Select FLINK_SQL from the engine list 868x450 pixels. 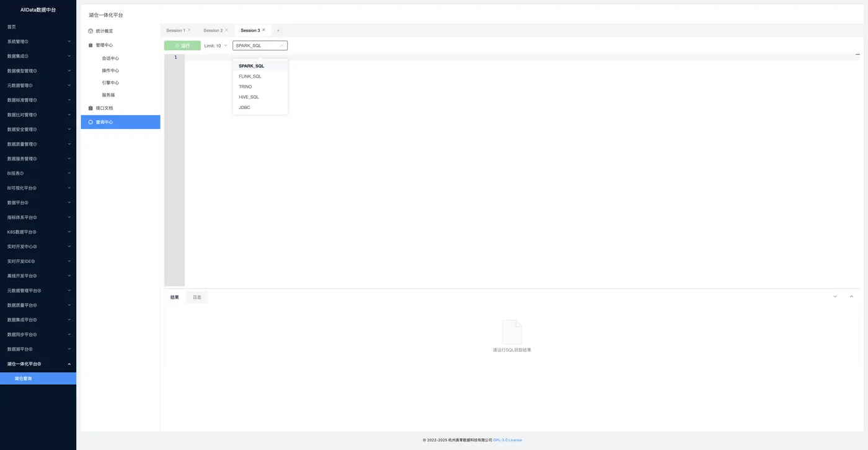point(260,76)
